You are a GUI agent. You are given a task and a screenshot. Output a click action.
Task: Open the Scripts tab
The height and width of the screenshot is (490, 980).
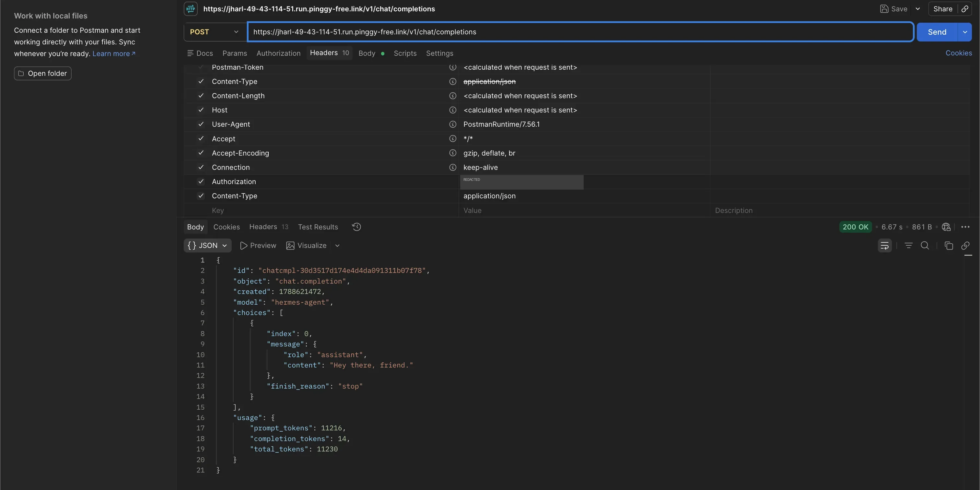click(x=405, y=53)
